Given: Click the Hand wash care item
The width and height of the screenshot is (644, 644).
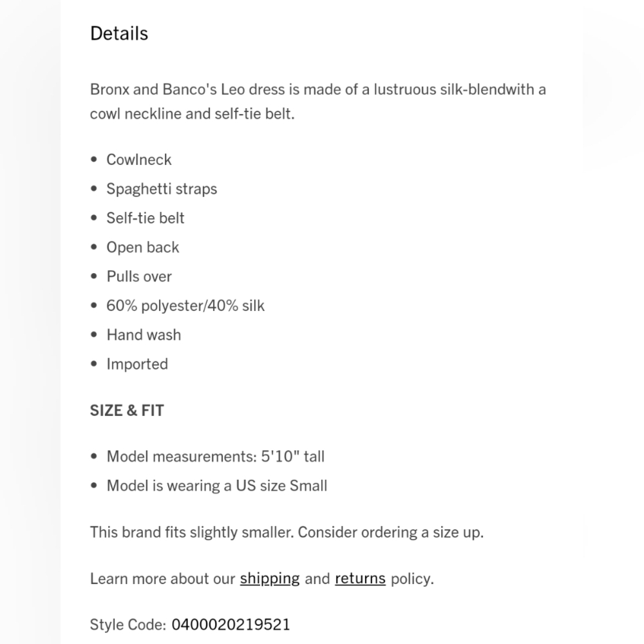Looking at the screenshot, I should [144, 335].
